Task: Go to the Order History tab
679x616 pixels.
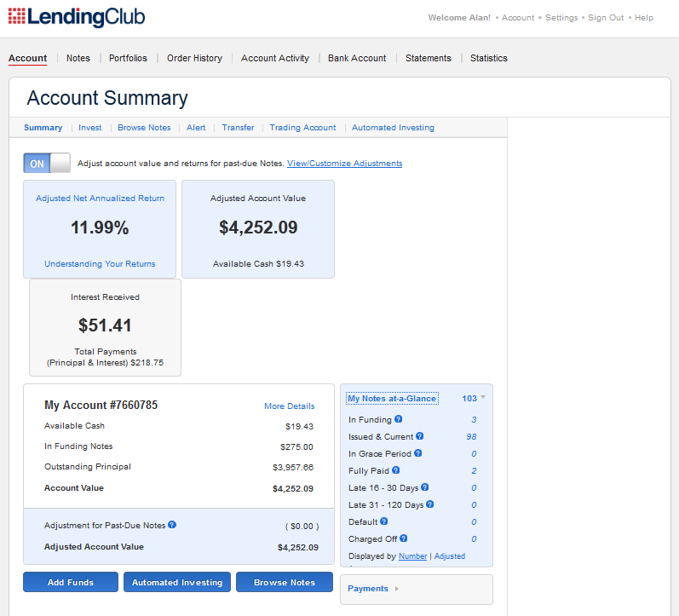Action: point(194,58)
